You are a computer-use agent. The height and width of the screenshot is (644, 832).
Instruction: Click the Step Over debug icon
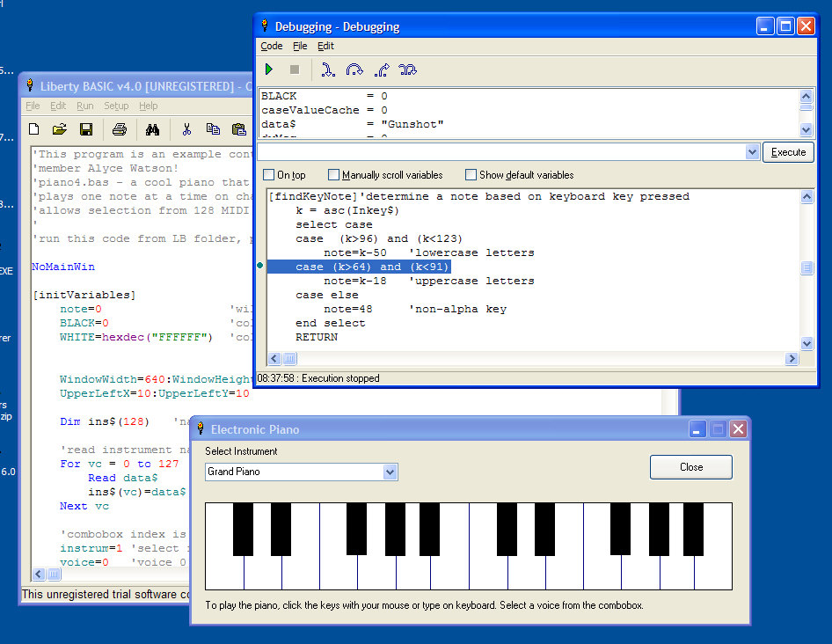click(354, 70)
